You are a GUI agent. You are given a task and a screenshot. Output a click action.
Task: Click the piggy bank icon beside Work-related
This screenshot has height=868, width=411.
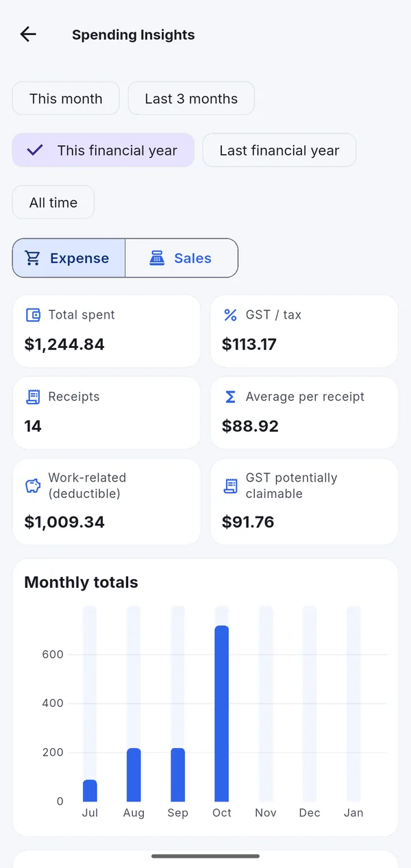click(x=33, y=486)
